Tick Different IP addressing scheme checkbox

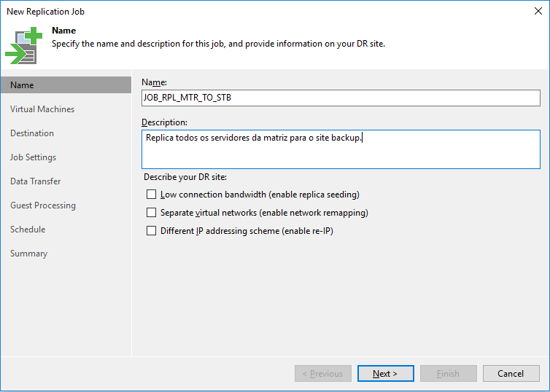pyautogui.click(x=152, y=231)
